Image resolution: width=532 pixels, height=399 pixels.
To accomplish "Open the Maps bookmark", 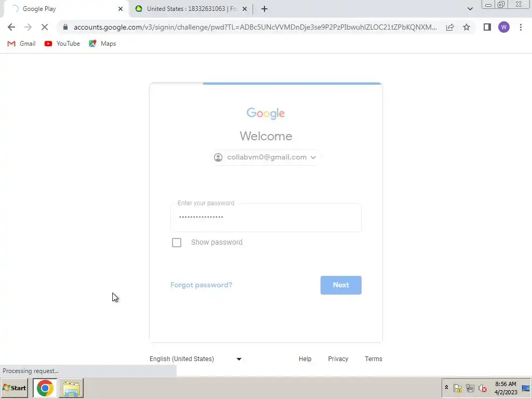I will click(x=102, y=44).
